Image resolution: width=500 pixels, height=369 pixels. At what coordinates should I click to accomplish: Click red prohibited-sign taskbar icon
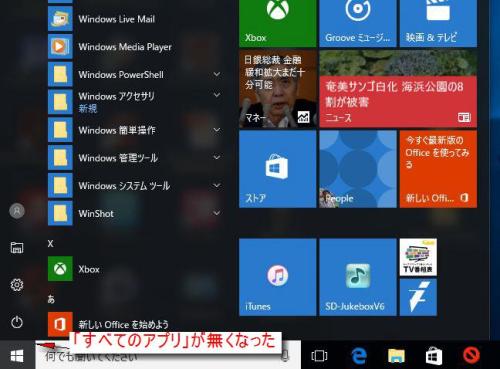pos(471,355)
